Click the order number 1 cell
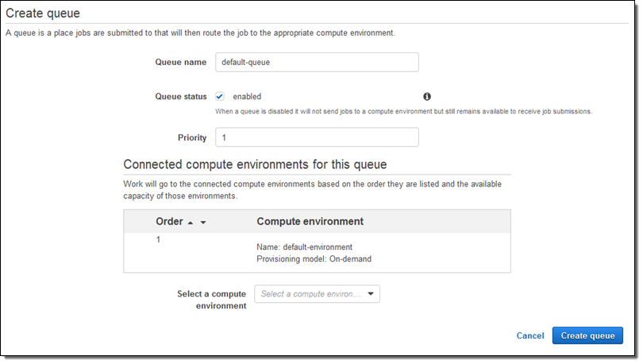 (x=159, y=239)
